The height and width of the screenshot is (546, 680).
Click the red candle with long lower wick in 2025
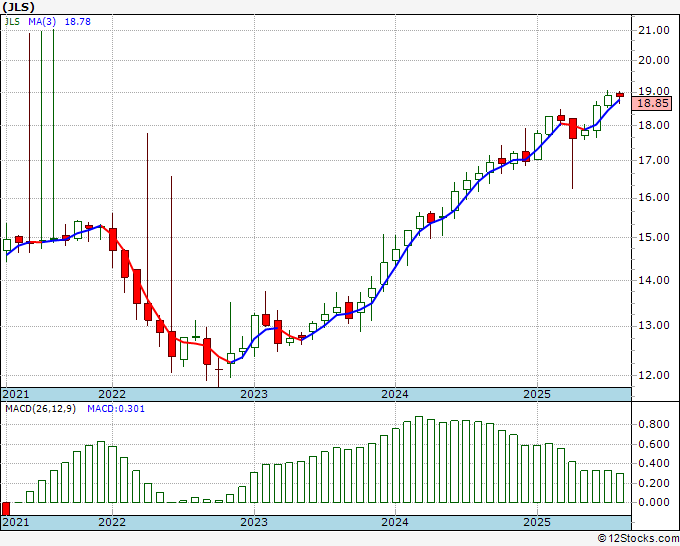point(573,128)
